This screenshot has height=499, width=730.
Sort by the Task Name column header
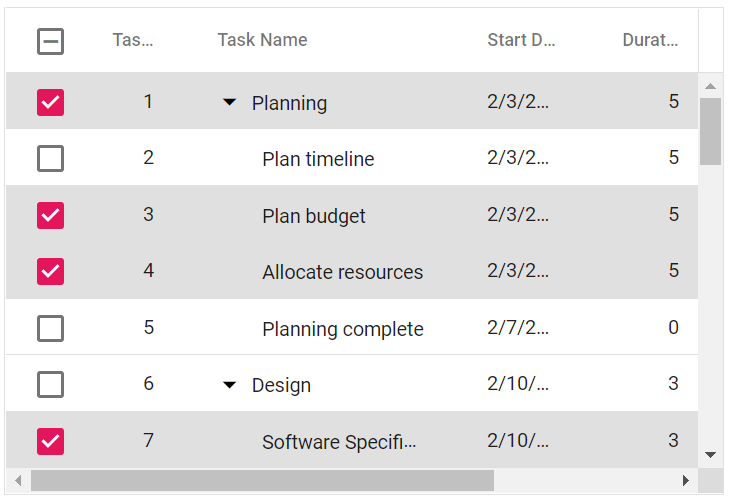tap(262, 40)
